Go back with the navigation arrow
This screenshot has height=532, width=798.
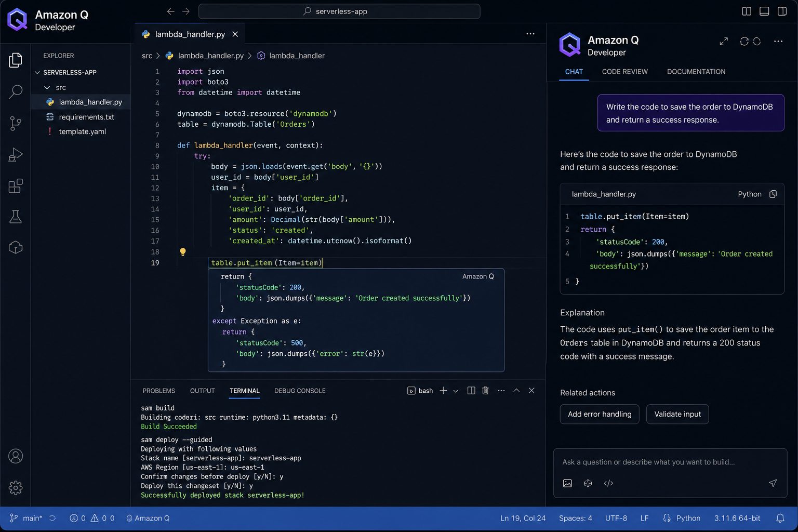[x=170, y=11]
